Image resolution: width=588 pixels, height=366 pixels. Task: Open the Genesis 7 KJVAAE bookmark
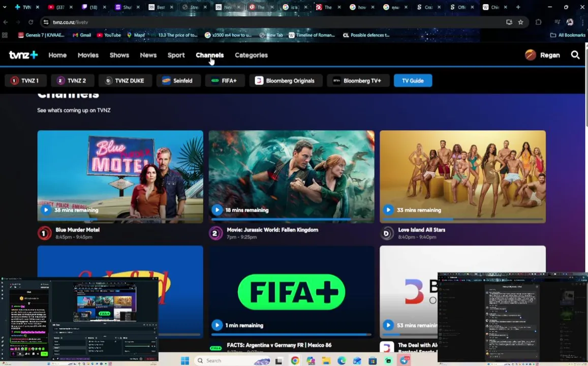click(41, 35)
